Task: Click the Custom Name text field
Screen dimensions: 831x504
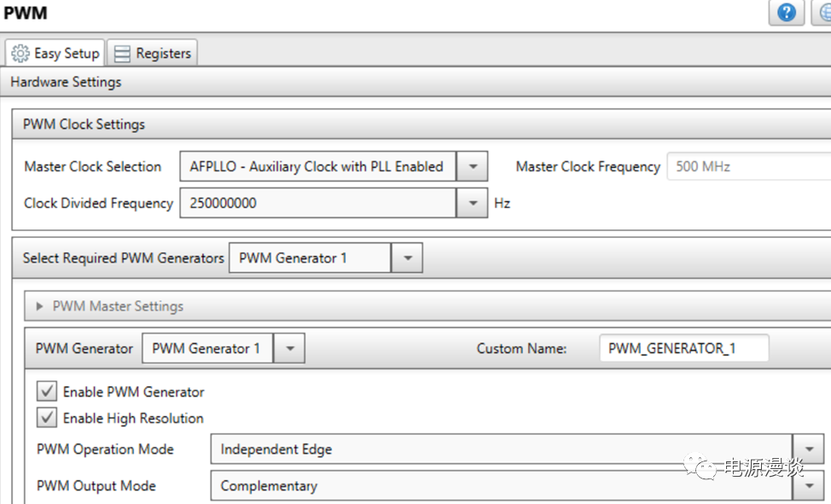Action: pos(683,349)
